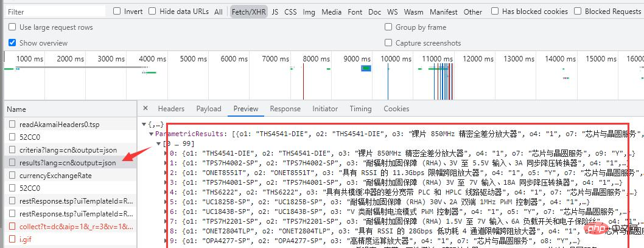Uncheck the Show overview option
Screen dimensions: 644x248
[x=12, y=43]
